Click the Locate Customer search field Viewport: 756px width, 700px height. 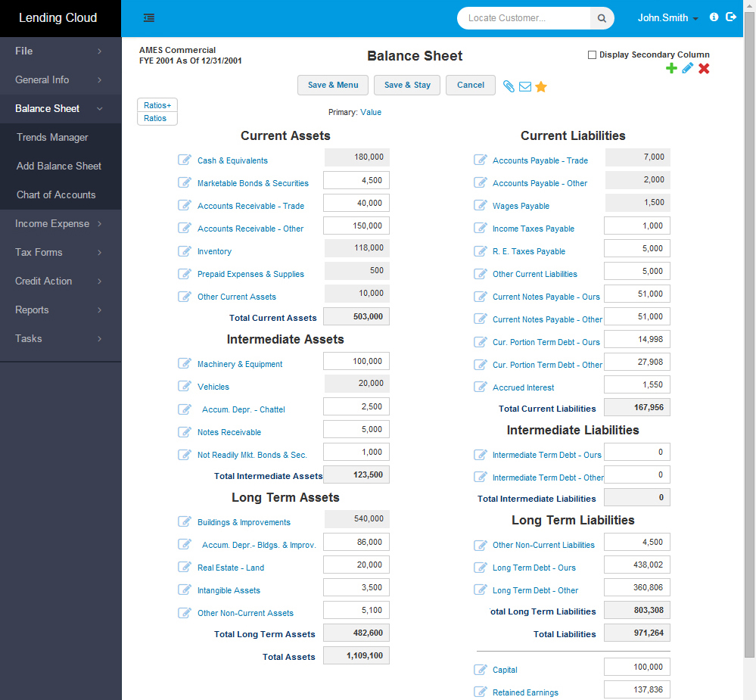point(524,18)
